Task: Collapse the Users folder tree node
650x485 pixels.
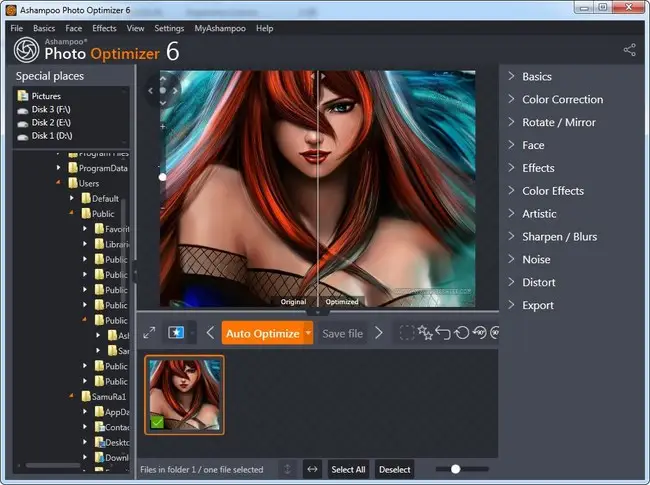Action: coord(58,182)
